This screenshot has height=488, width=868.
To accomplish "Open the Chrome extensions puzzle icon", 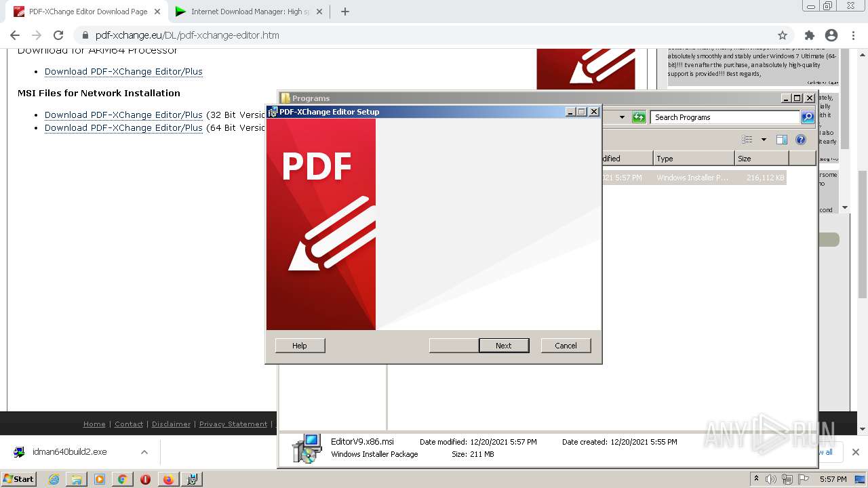I will tap(809, 35).
